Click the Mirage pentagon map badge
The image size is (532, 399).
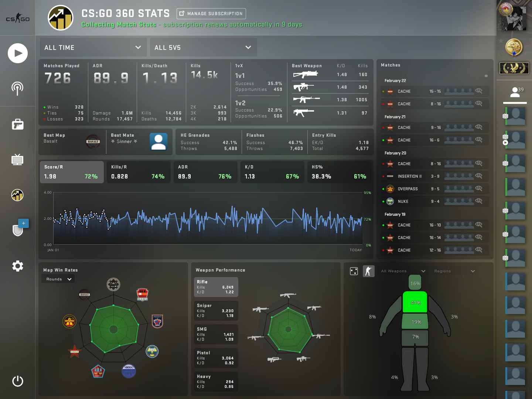[x=98, y=371]
